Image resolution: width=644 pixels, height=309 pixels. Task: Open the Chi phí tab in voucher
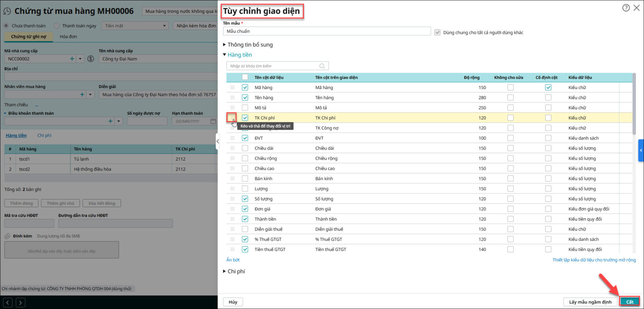point(44,135)
